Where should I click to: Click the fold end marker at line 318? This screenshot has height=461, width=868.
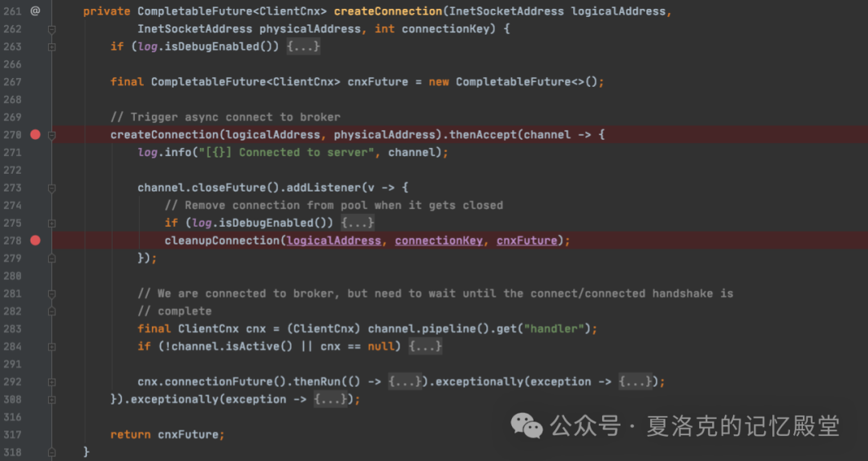click(51, 452)
